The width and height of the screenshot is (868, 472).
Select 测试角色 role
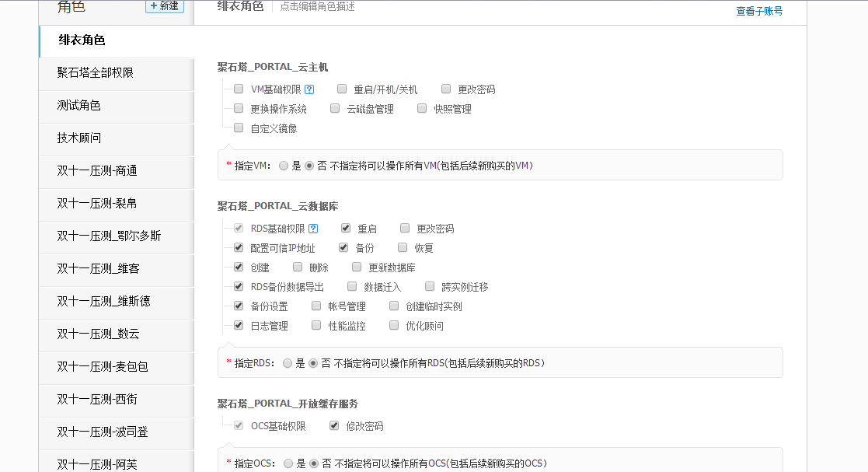117,106
